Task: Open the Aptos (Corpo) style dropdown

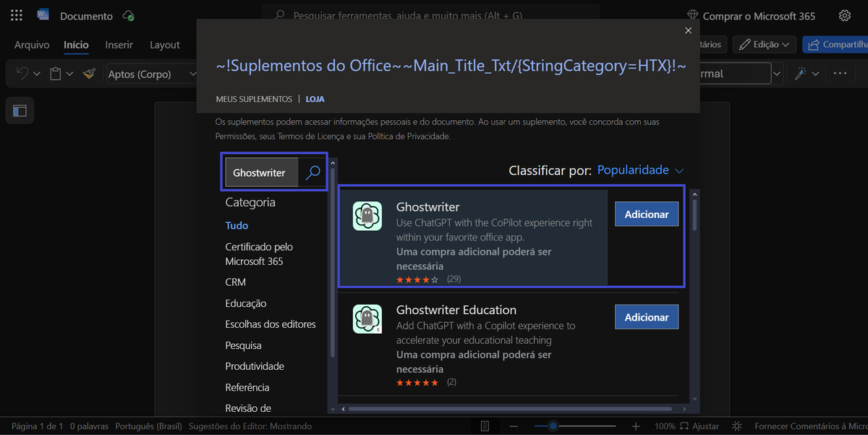Action: 192,73
